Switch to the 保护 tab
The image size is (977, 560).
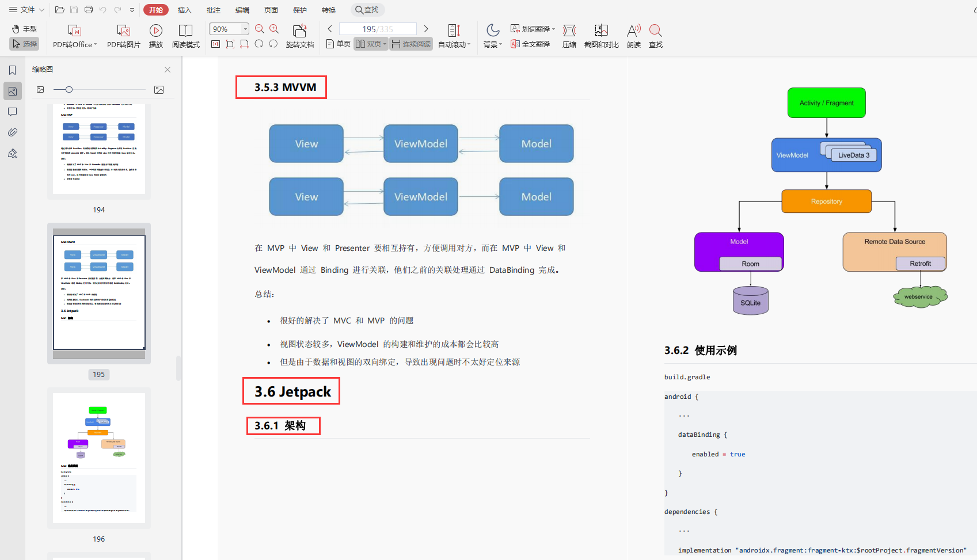tap(299, 10)
